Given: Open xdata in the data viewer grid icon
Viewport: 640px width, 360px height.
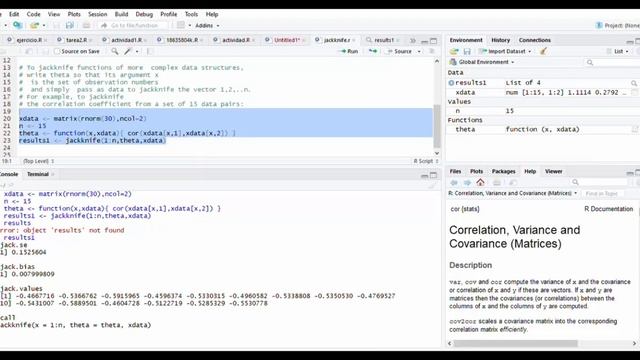Looking at the screenshot, I should (x=634, y=93).
